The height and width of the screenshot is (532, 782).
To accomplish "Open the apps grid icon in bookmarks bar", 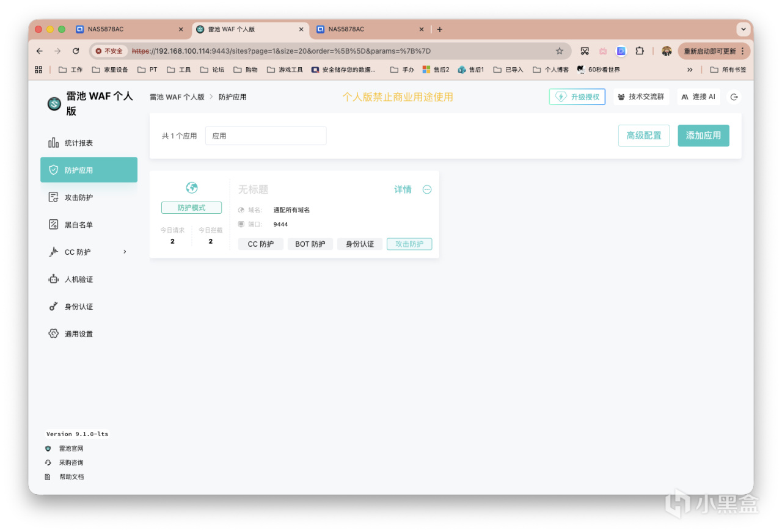I will point(38,70).
